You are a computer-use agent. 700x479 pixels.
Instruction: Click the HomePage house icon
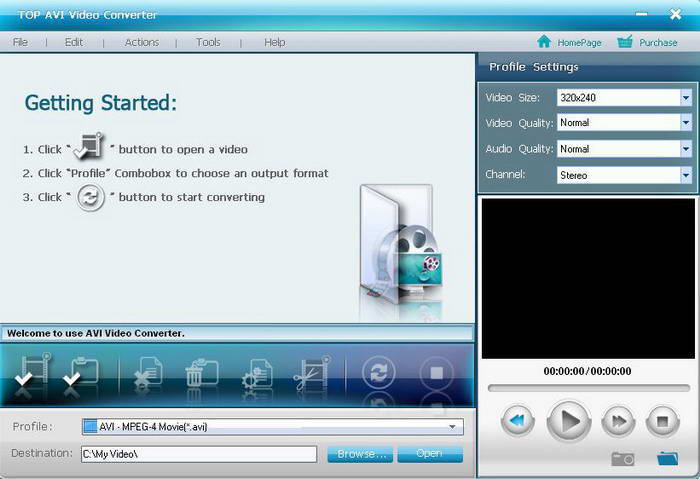coord(544,42)
